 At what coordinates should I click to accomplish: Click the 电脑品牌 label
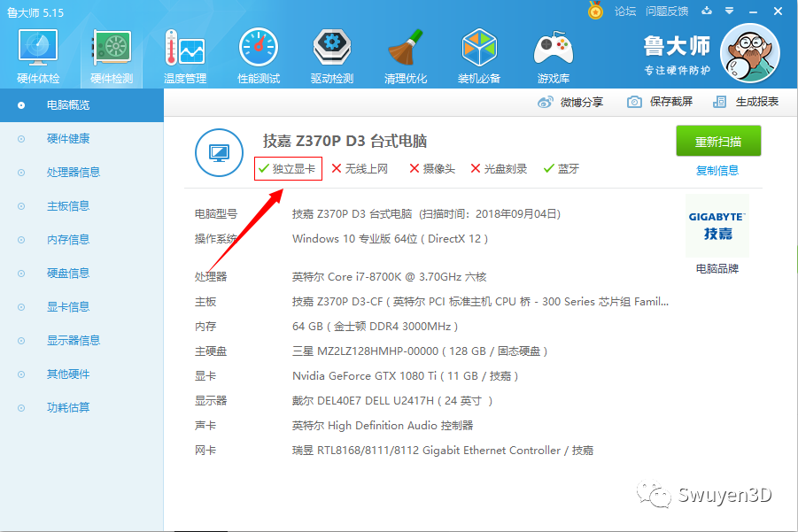coord(717,268)
